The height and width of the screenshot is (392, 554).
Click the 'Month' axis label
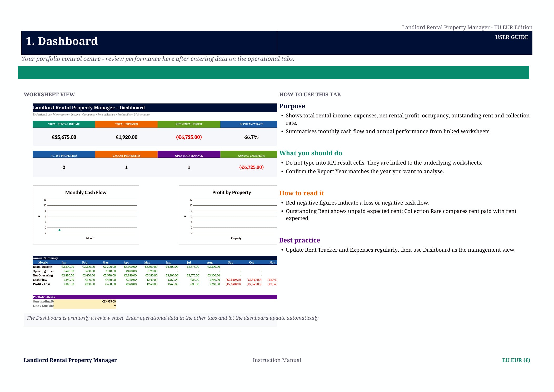click(x=90, y=238)
